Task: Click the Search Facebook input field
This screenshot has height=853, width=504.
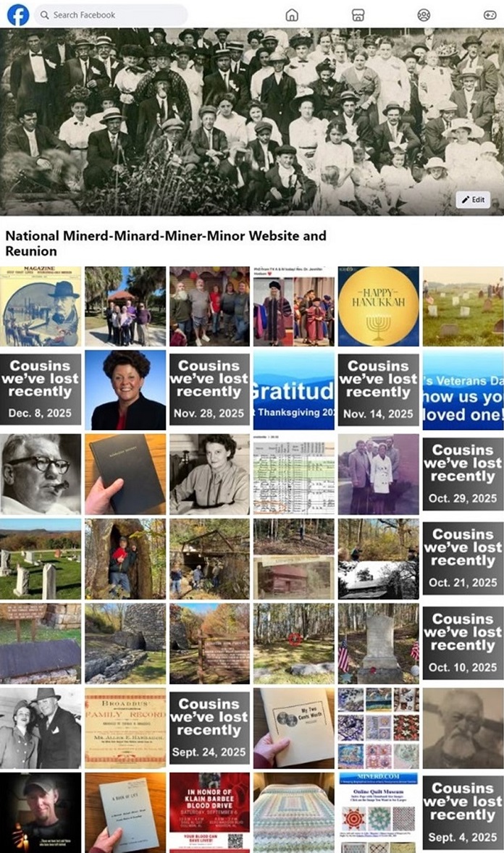Action: pos(111,15)
